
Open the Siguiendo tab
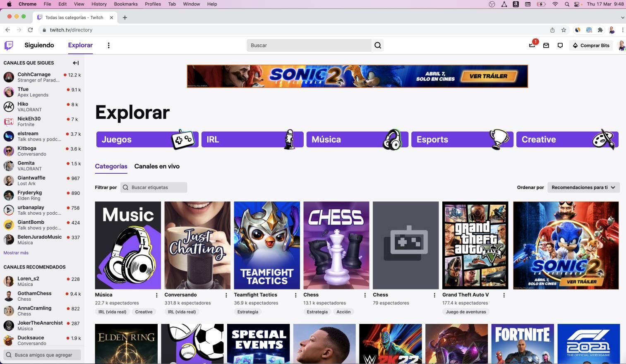tap(39, 45)
